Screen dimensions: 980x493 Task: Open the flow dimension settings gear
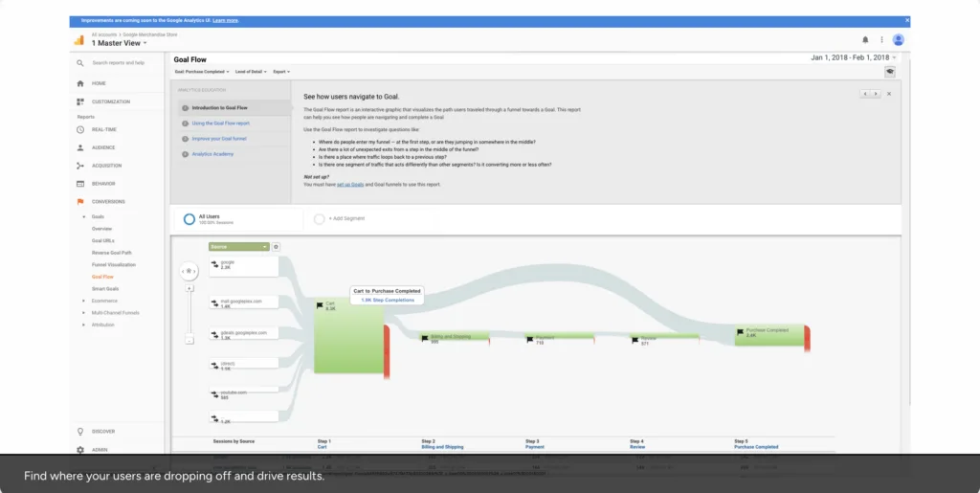tap(276, 247)
